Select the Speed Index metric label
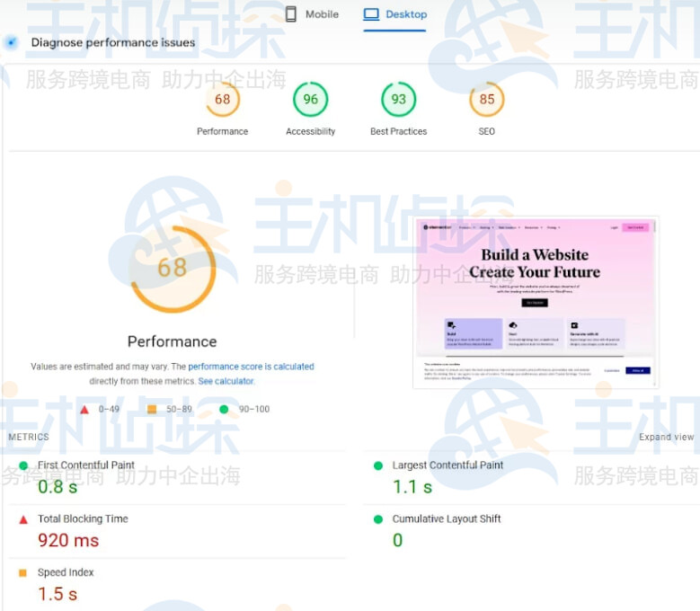Screen dimensions: 700x611 click(66, 572)
